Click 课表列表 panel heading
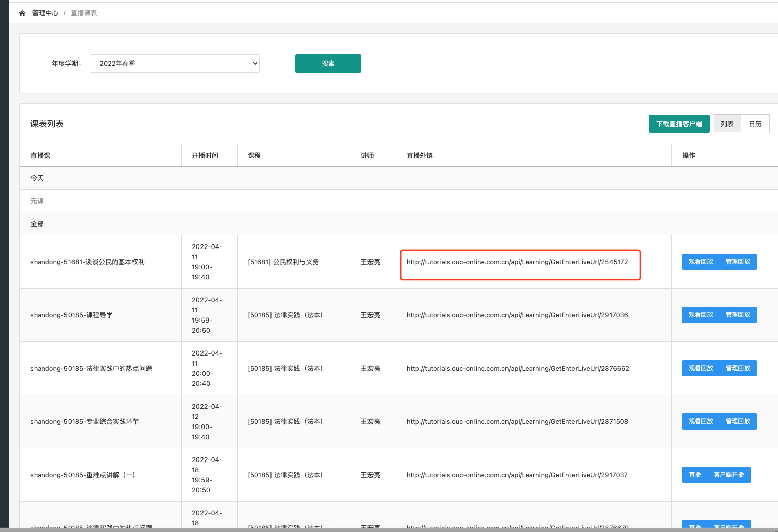Screen dimensions: 778x532 click(47, 124)
